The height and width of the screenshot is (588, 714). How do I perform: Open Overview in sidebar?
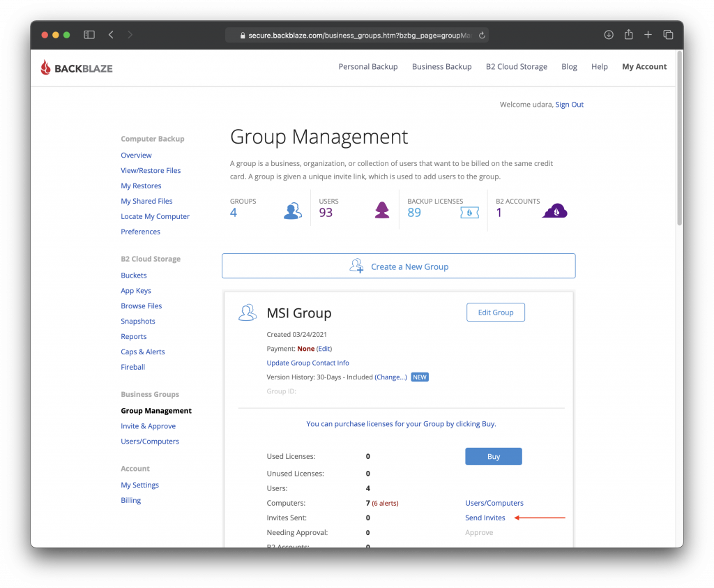[x=136, y=156]
